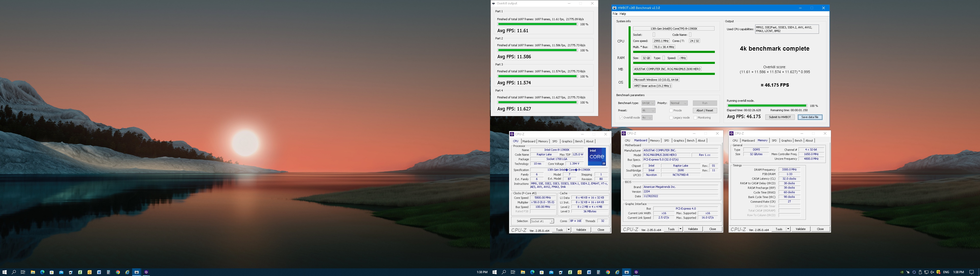
Task: Open Calculator on the right monitor's taskbar
Action: (x=598, y=272)
